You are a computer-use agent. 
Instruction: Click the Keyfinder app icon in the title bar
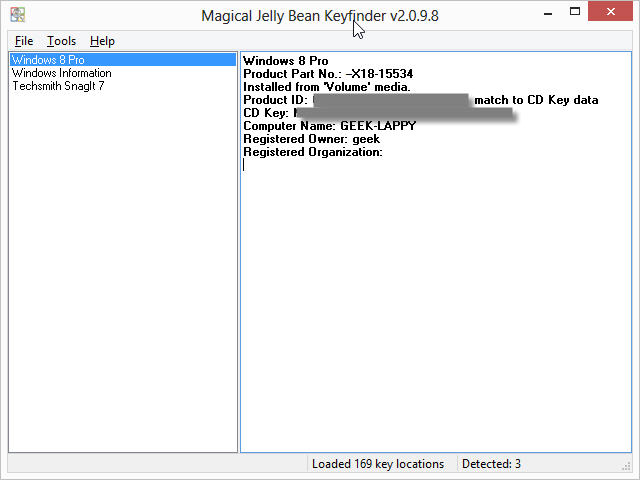[18, 15]
